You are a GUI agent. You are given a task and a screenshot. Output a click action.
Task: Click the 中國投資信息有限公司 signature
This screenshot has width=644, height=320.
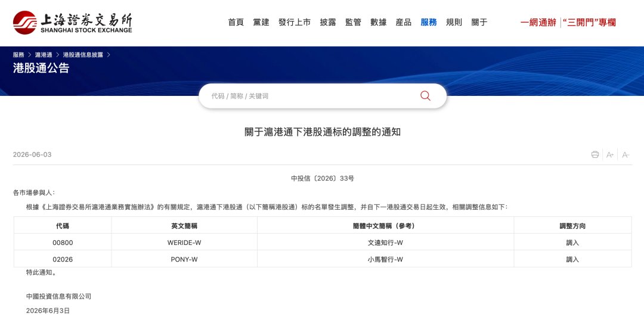[58, 296]
